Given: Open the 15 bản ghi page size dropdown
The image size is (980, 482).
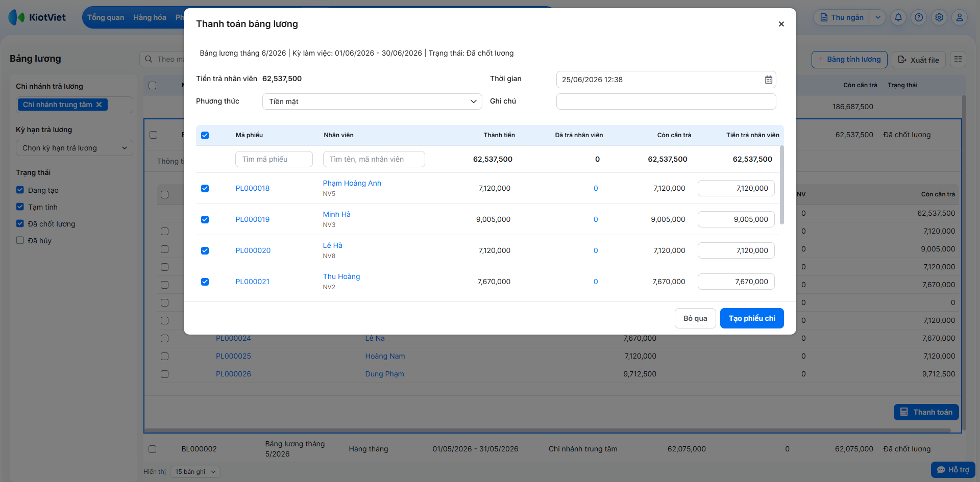Looking at the screenshot, I should (195, 472).
